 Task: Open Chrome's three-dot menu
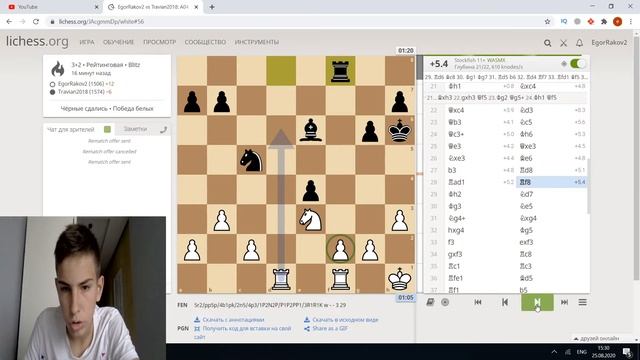pyautogui.click(x=631, y=22)
